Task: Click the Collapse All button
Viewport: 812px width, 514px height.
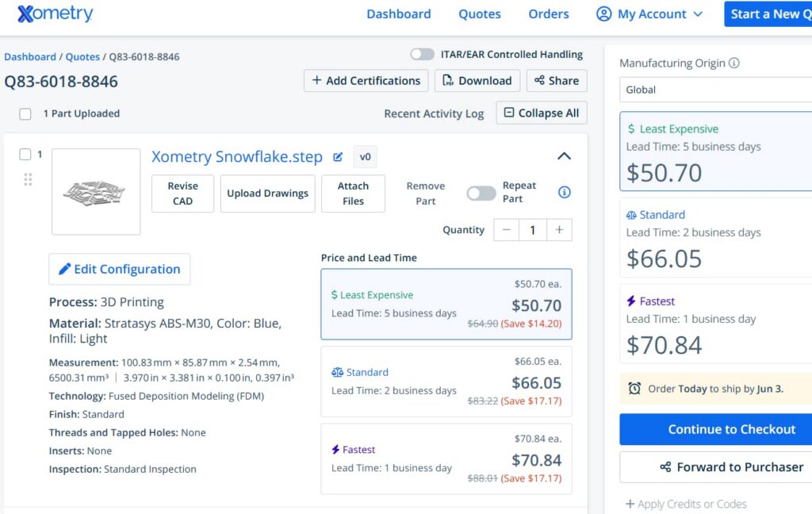Action: (542, 113)
